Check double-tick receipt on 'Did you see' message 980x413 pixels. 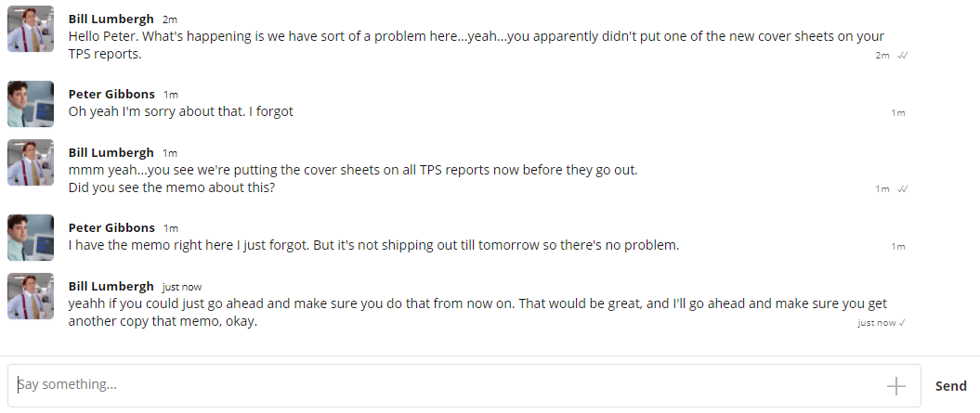pyautogui.click(x=902, y=188)
